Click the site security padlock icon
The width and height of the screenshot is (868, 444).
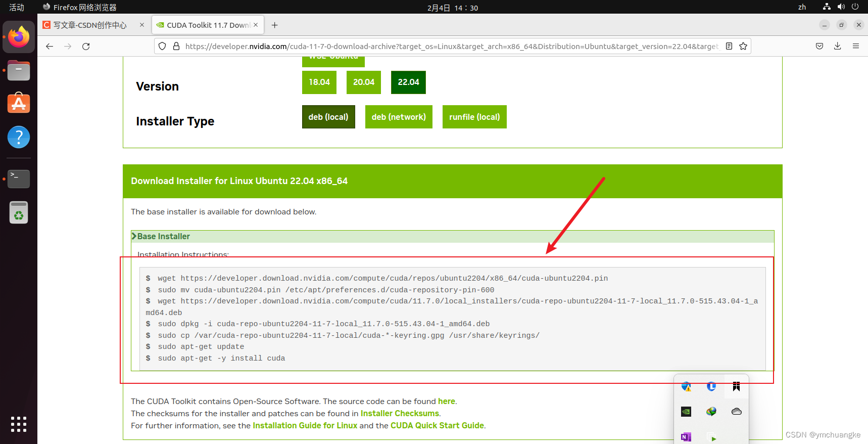(x=176, y=46)
